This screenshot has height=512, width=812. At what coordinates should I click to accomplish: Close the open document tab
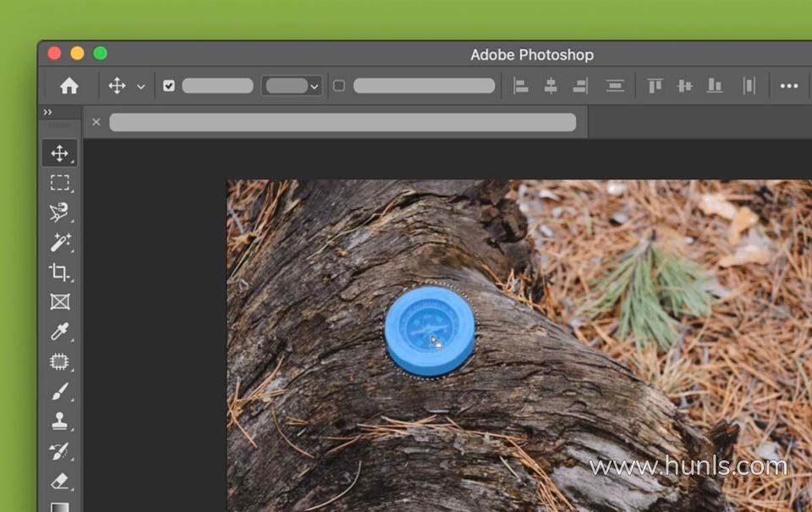[x=96, y=122]
